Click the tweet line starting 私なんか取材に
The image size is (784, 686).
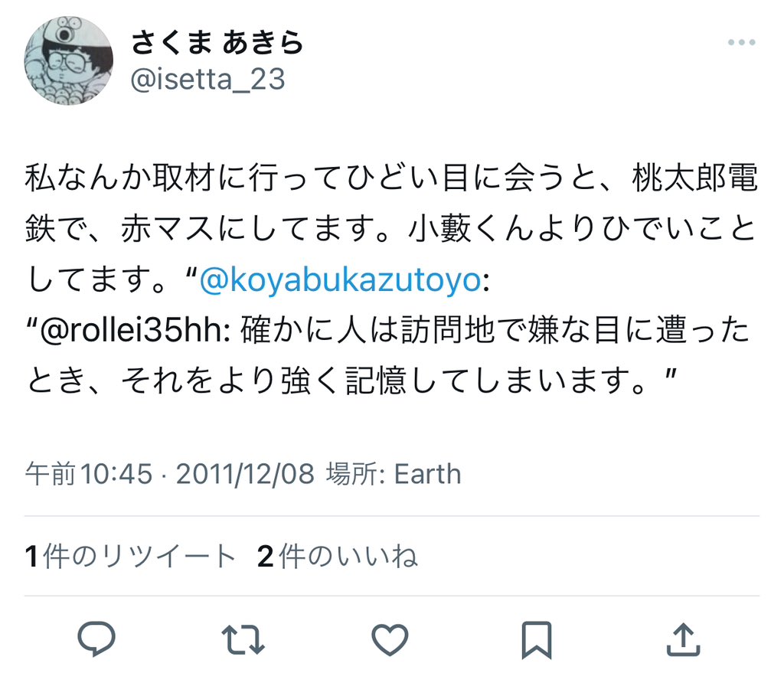click(x=391, y=178)
